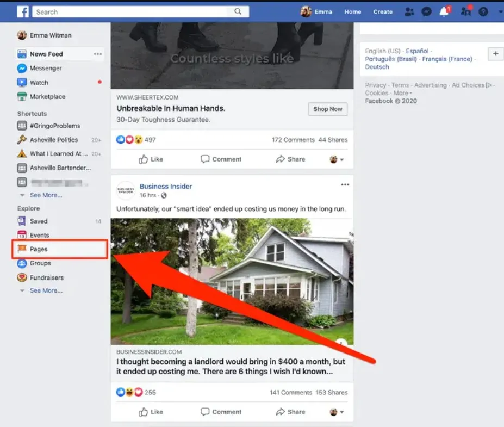Like the Business Insider post
The height and width of the screenshot is (427, 504).
point(151,412)
